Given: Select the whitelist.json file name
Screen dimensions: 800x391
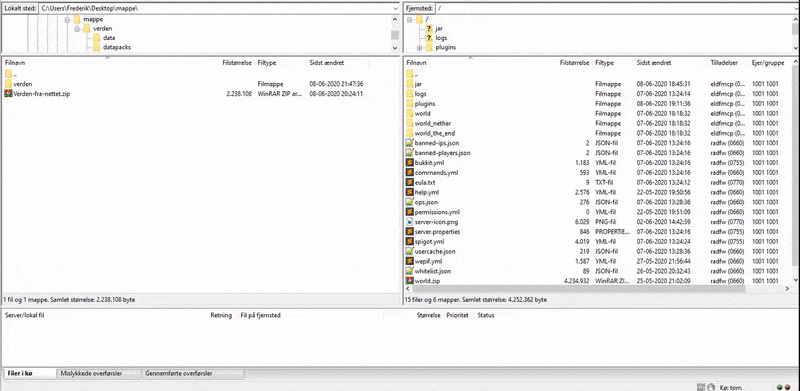Looking at the screenshot, I should click(433, 271).
